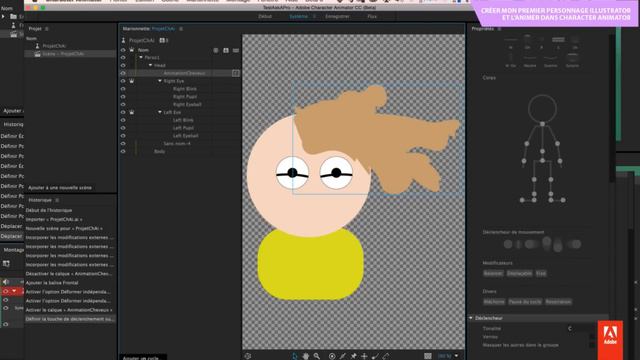Select the Fixed pin tool
The width and height of the screenshot is (640, 360).
[x=353, y=356]
